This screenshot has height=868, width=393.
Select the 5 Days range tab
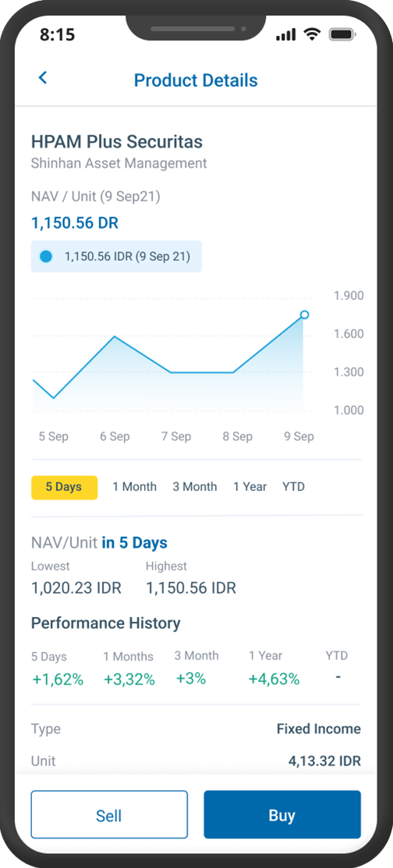(64, 487)
